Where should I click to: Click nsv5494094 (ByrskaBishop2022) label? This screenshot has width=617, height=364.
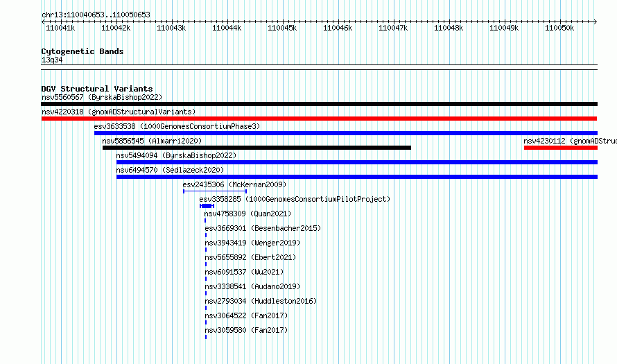(176, 155)
